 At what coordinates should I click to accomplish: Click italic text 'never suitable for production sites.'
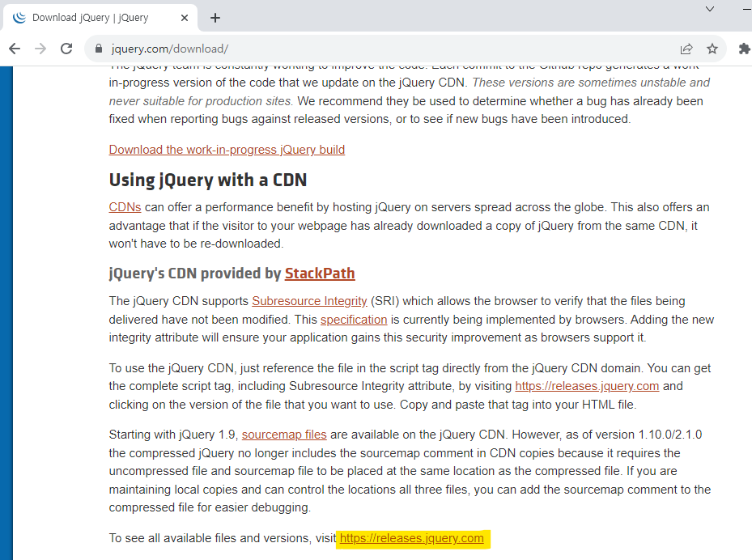201,101
